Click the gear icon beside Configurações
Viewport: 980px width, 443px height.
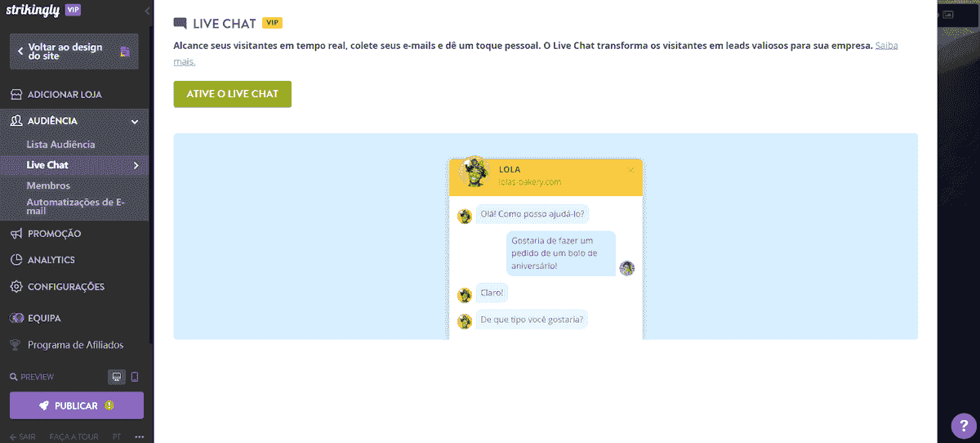[16, 287]
